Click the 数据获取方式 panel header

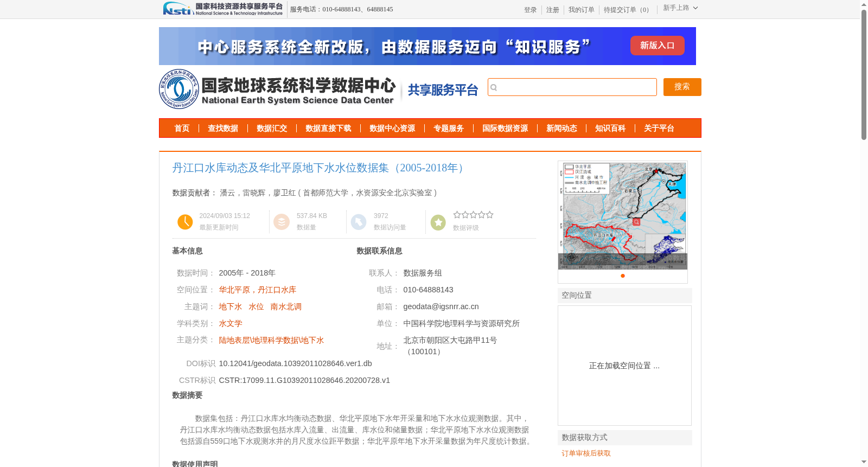(x=625, y=438)
